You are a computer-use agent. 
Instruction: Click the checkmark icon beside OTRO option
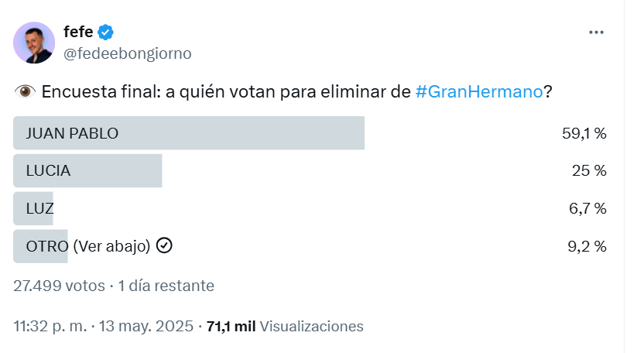tap(164, 245)
